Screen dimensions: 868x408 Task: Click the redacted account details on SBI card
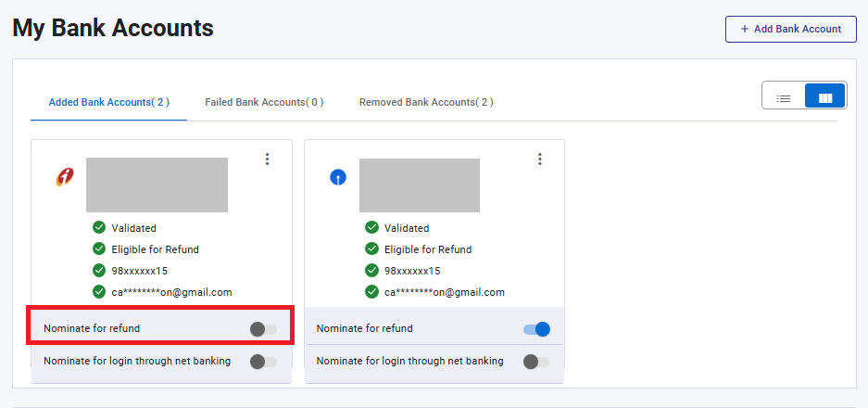420,185
